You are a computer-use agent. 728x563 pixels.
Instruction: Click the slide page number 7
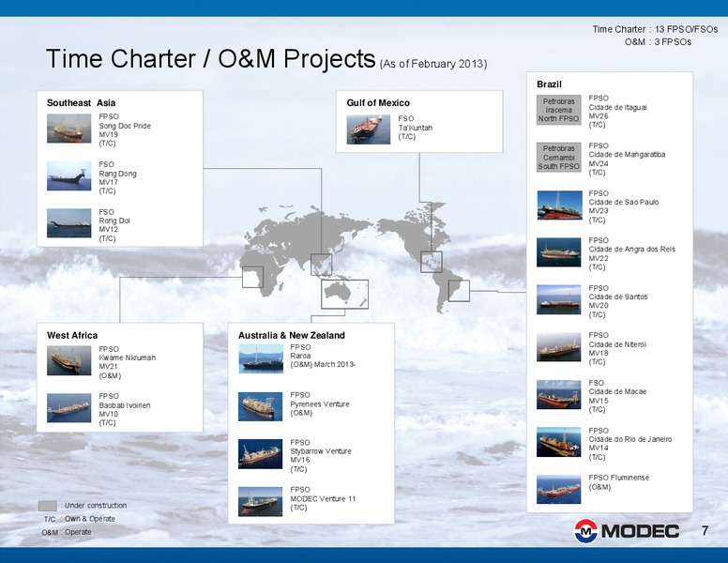pos(705,530)
